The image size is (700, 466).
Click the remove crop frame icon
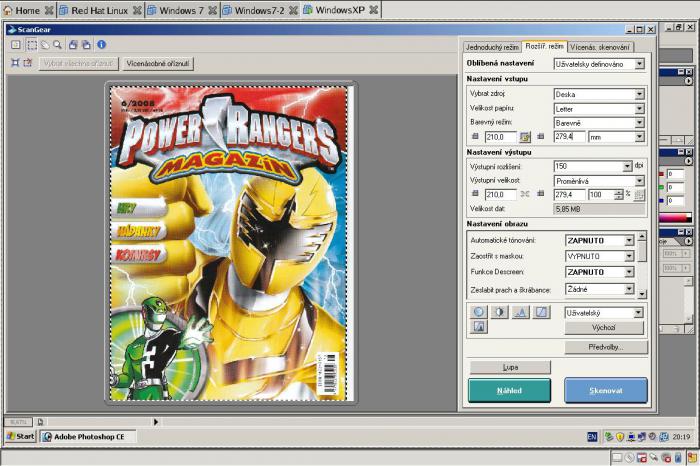coord(28,63)
